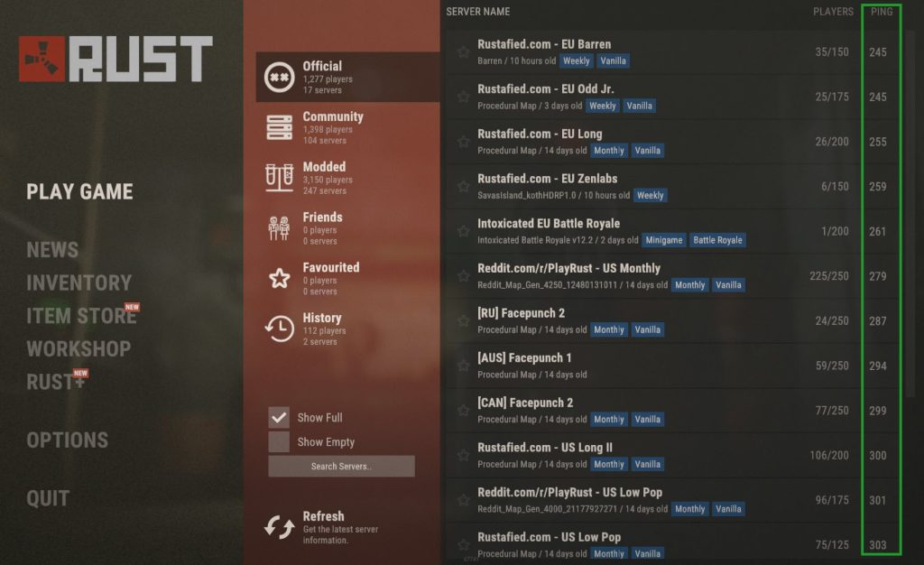The width and height of the screenshot is (924, 565).
Task: Click the 261 ping value
Action: coord(877,231)
